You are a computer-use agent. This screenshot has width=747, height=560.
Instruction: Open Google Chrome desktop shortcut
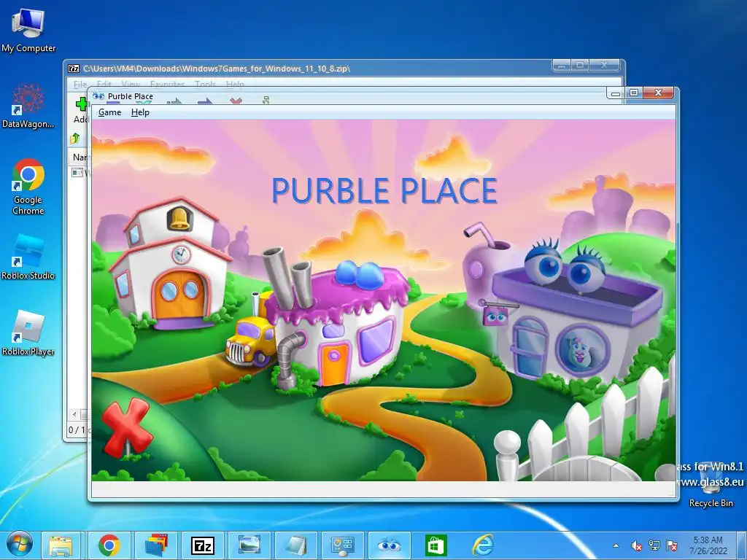tap(28, 187)
